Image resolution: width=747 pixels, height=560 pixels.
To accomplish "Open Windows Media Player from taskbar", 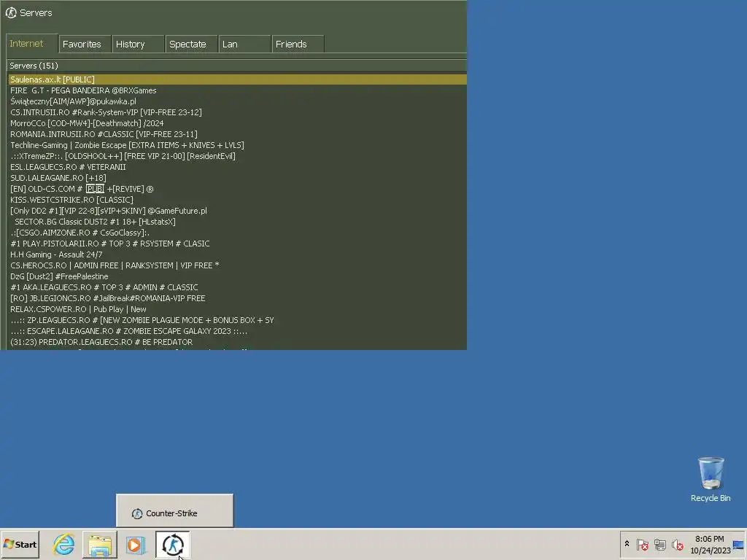I will coord(135,545).
